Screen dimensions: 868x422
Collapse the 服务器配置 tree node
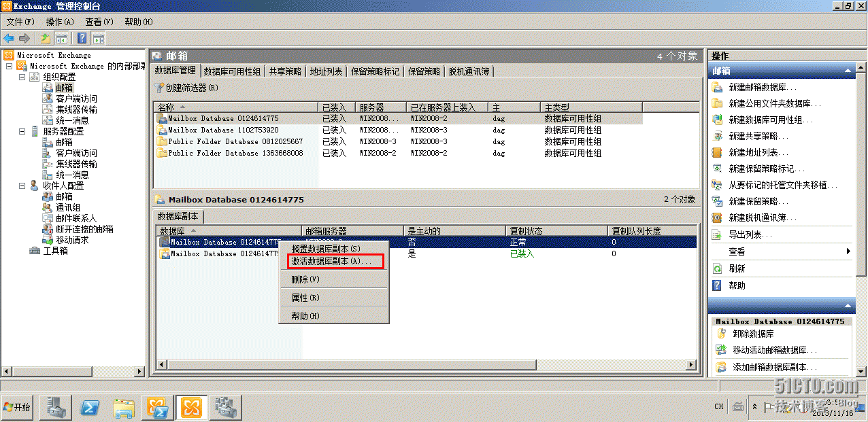22,131
